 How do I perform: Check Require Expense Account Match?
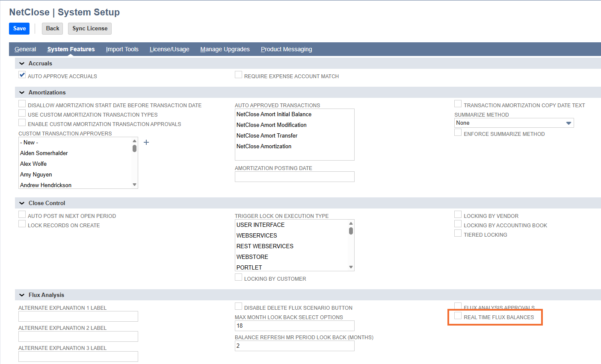[239, 75]
